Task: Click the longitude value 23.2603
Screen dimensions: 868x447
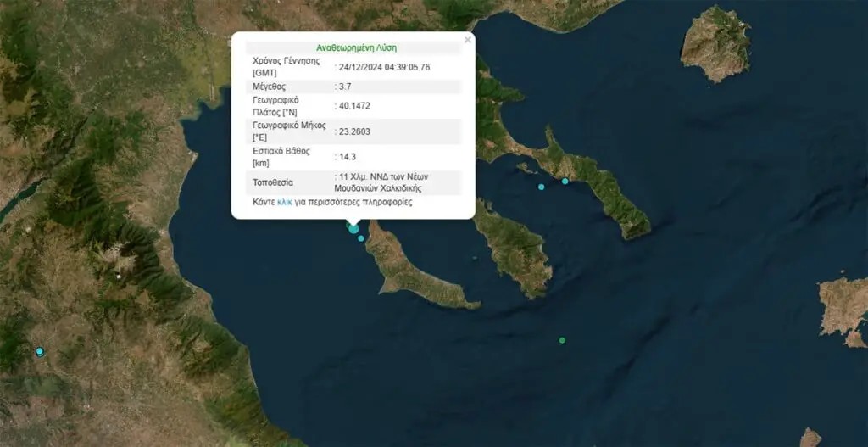Action: (354, 131)
